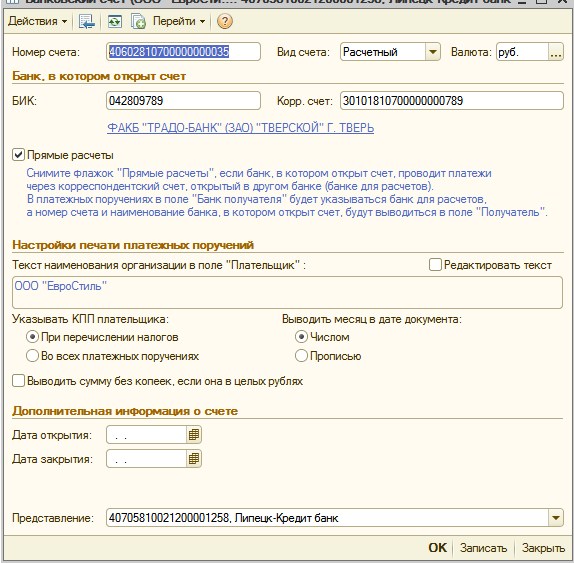574x563 pixels.
Task: Click the Дата открытия date field
Action: [146, 435]
